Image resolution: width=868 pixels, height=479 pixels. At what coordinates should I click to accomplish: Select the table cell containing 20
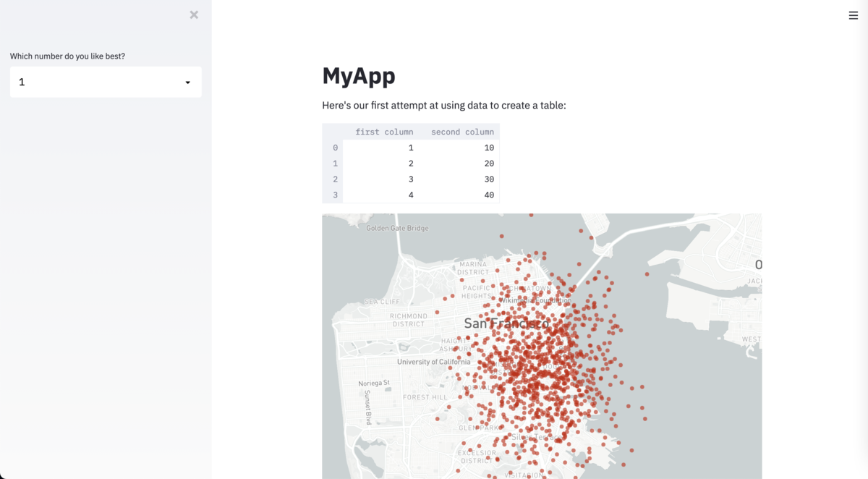(x=459, y=164)
